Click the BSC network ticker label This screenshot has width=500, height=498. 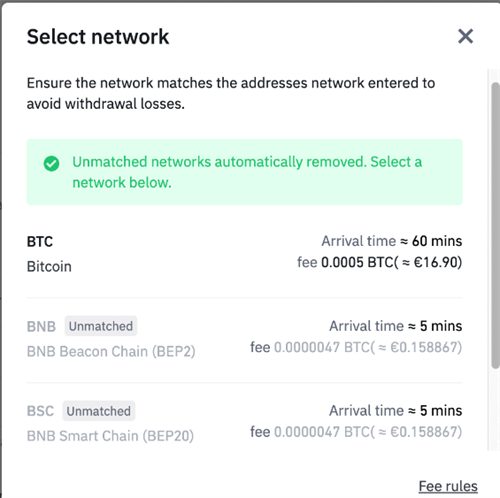[x=40, y=411]
